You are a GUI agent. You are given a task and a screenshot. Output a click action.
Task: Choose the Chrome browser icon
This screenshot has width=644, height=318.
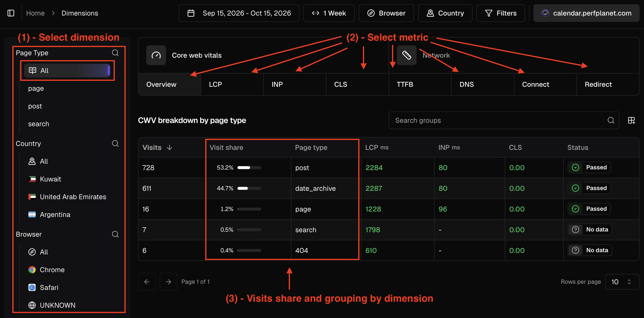(x=32, y=270)
